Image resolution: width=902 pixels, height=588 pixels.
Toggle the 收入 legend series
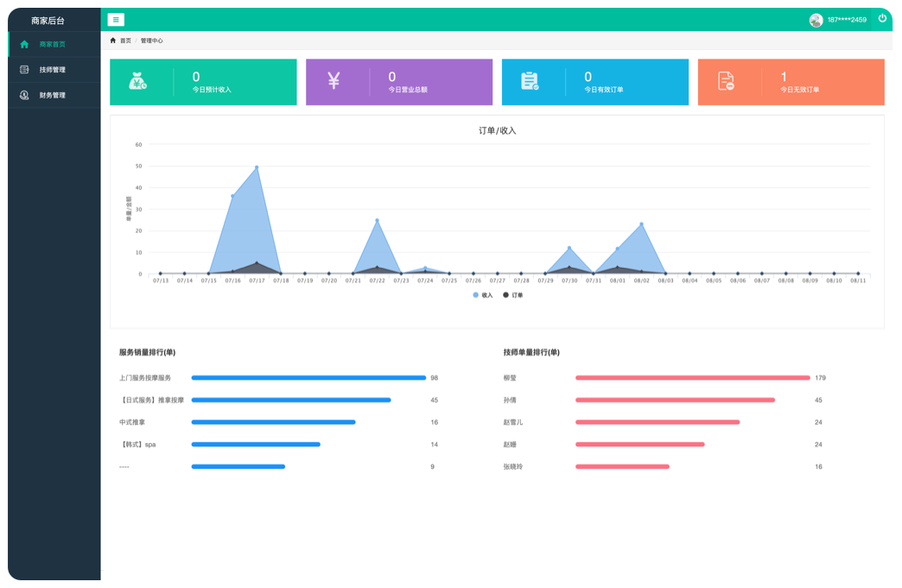482,295
